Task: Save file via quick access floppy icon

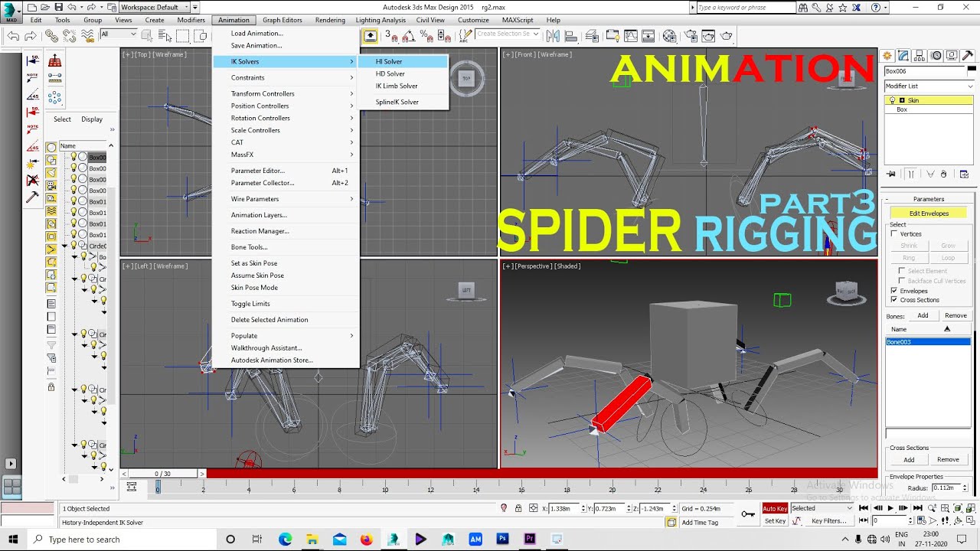Action: click(x=59, y=7)
